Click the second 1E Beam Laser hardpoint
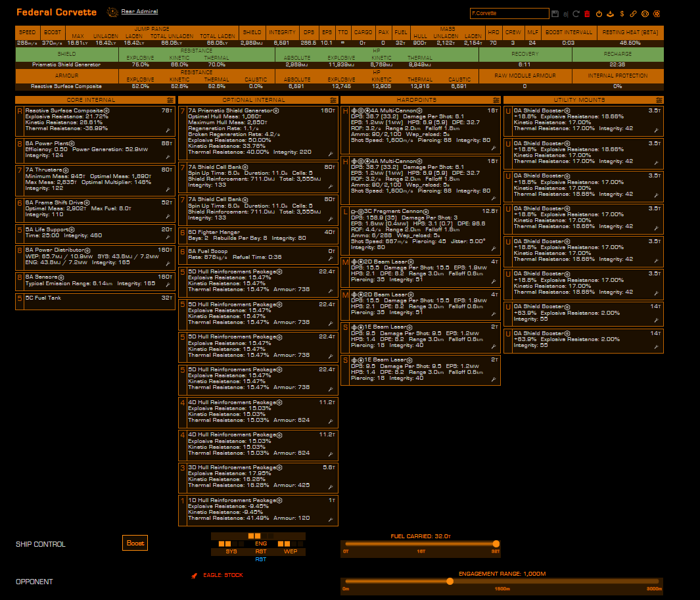 tap(421, 371)
